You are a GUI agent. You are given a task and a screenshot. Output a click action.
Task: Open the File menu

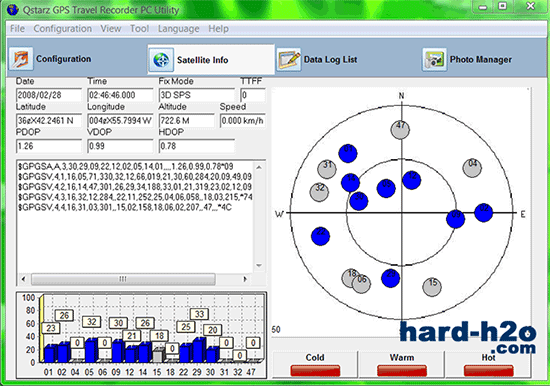(17, 28)
